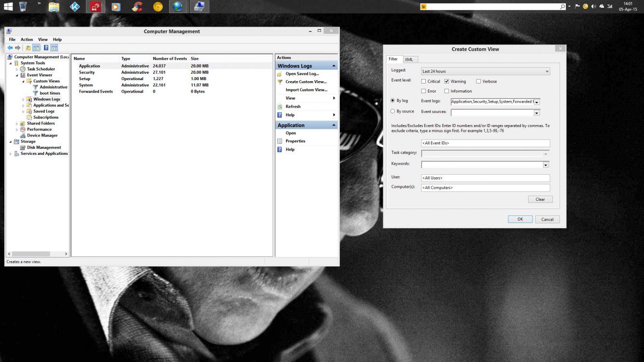
Task: Click the blue Help question-mark toolbar icon
Action: tap(46, 48)
